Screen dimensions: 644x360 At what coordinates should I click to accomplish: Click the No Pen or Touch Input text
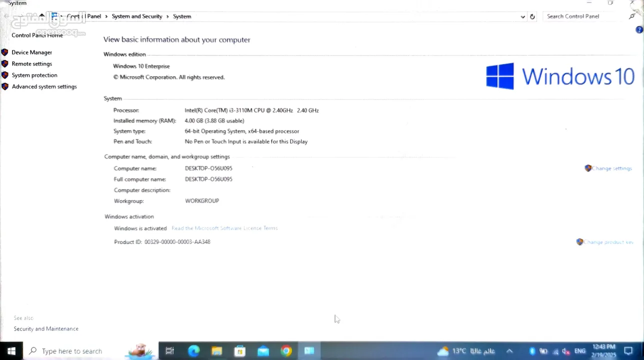pyautogui.click(x=246, y=142)
